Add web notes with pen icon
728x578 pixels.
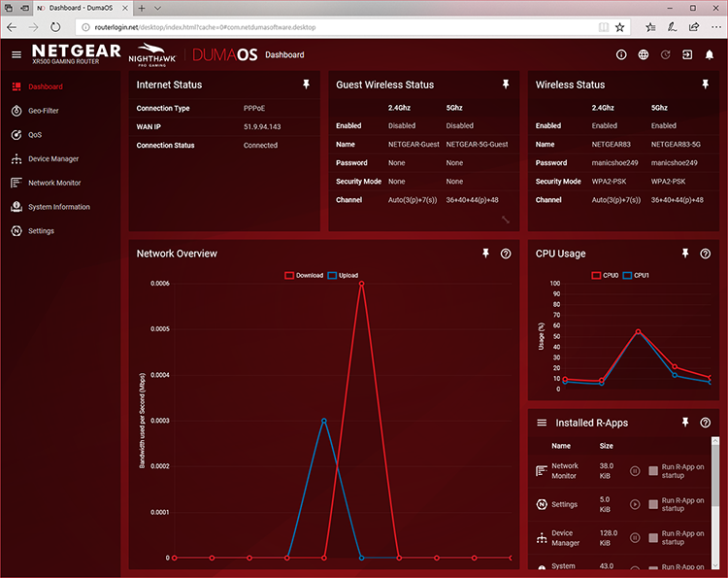pos(672,27)
